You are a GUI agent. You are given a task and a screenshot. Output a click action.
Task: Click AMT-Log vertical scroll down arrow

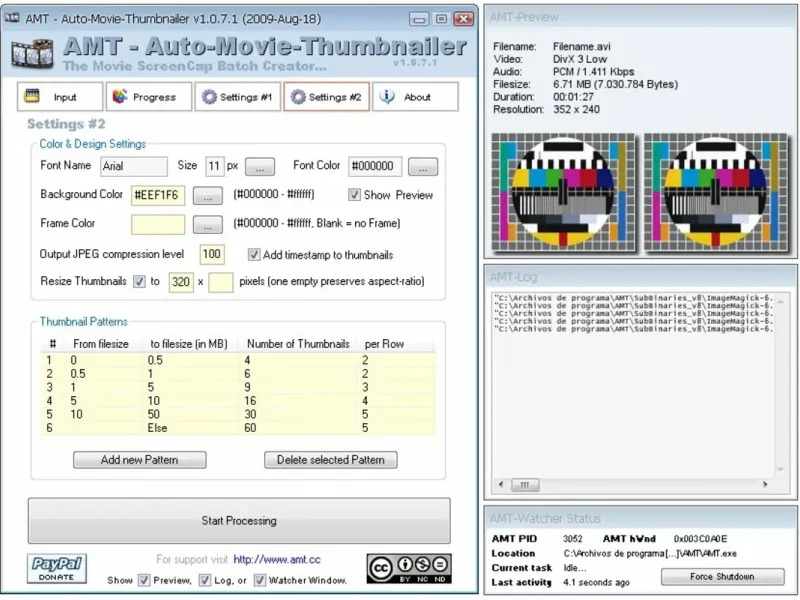(781, 469)
